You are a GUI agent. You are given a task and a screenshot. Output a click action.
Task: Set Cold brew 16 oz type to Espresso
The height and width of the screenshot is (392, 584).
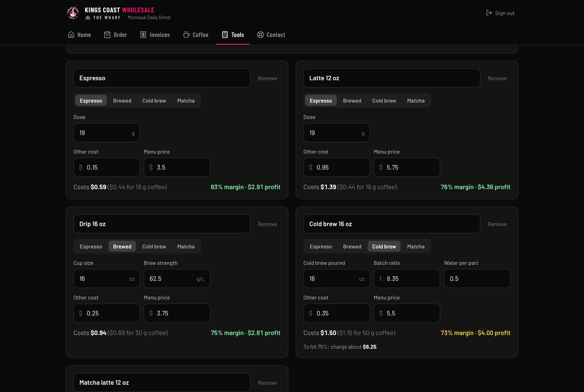[x=321, y=247]
